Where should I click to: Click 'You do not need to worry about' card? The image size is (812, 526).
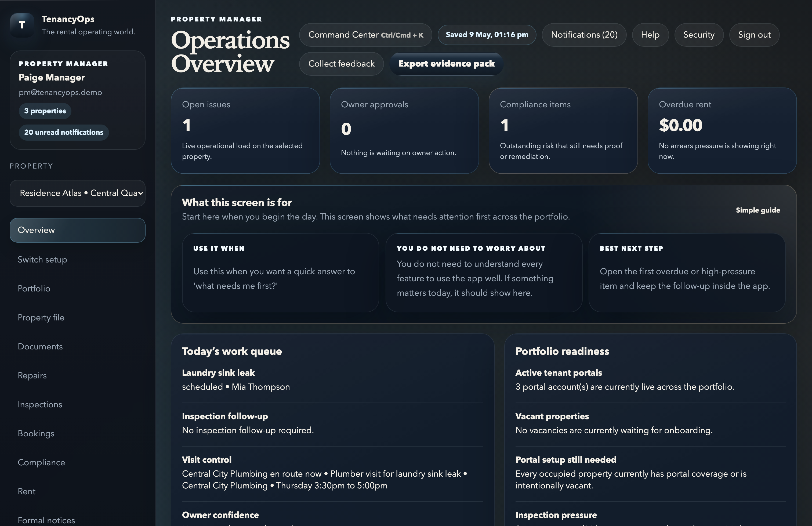pyautogui.click(x=484, y=273)
